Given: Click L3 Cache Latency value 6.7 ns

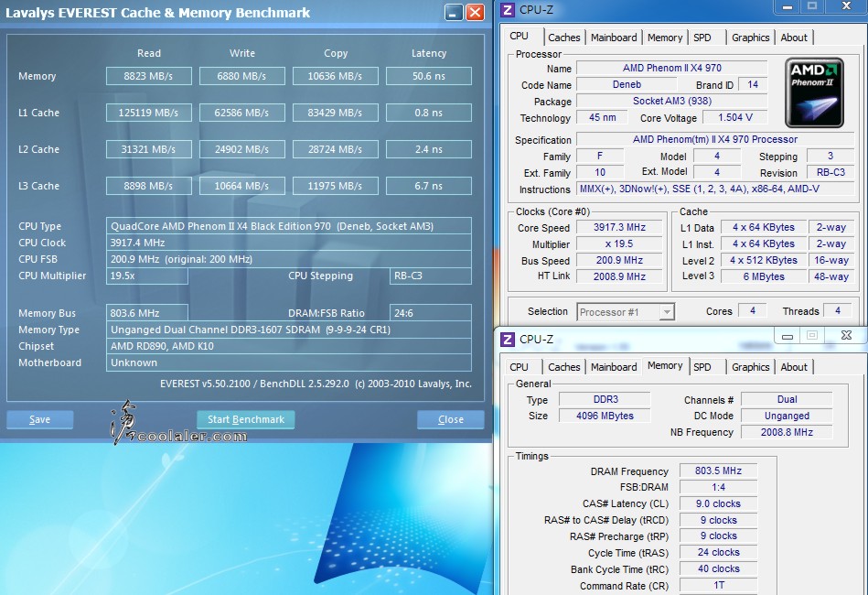Looking at the screenshot, I should point(429,186).
